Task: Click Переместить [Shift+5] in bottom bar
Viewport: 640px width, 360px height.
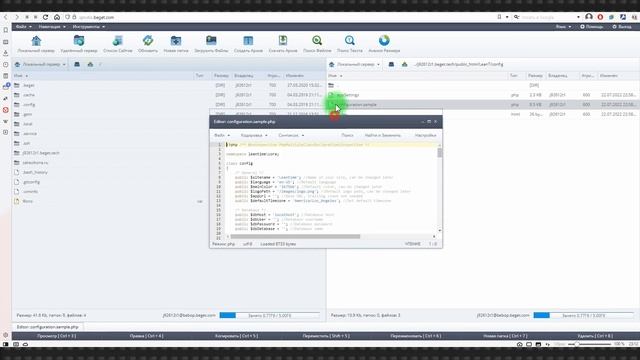Action: [326, 336]
